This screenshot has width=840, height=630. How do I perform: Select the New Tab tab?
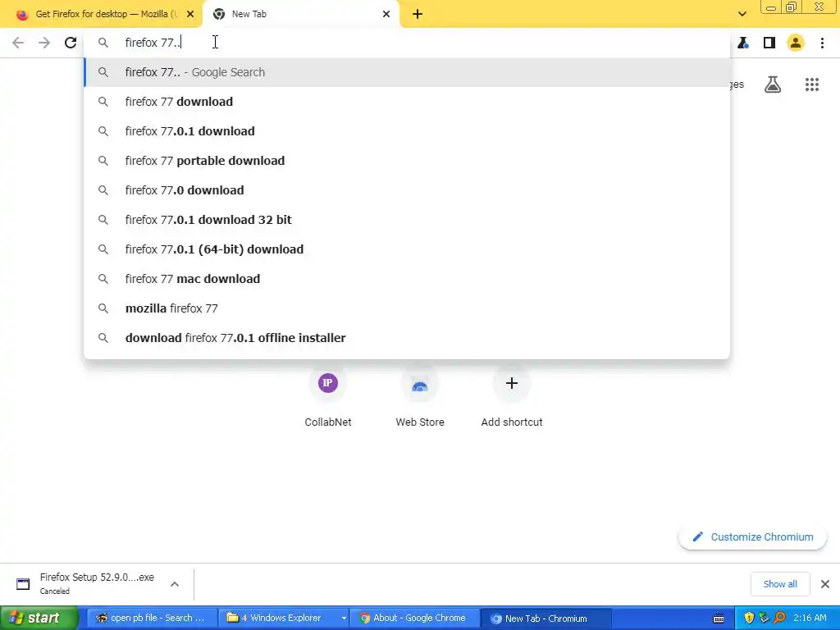click(x=301, y=14)
